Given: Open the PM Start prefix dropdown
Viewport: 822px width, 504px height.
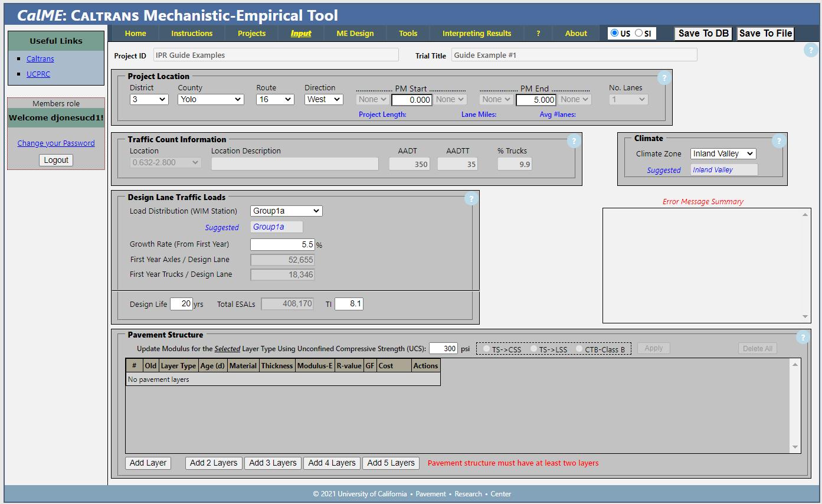Looking at the screenshot, I should click(x=372, y=99).
